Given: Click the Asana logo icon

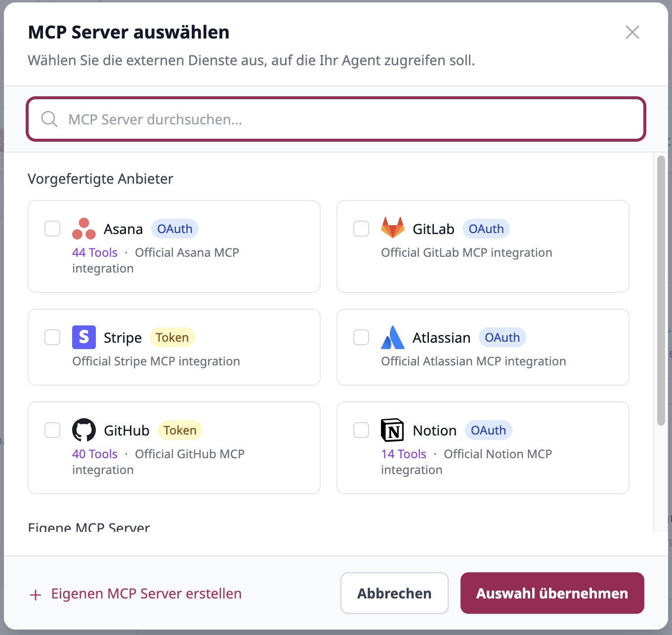Looking at the screenshot, I should (84, 229).
